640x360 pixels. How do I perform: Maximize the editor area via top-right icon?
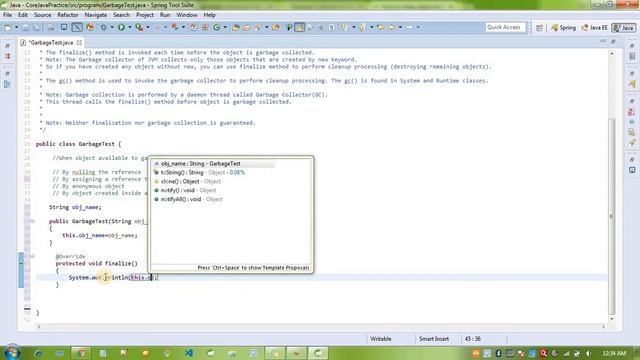coord(613,42)
